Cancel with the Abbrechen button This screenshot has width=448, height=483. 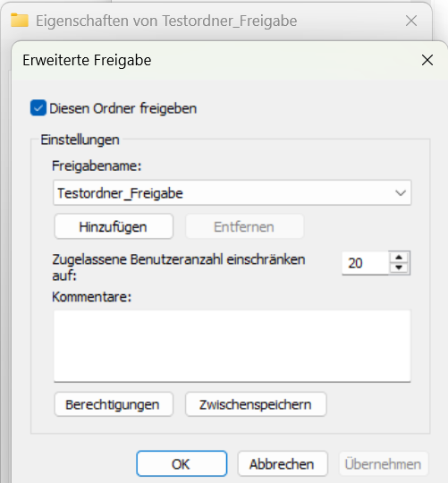(x=283, y=464)
